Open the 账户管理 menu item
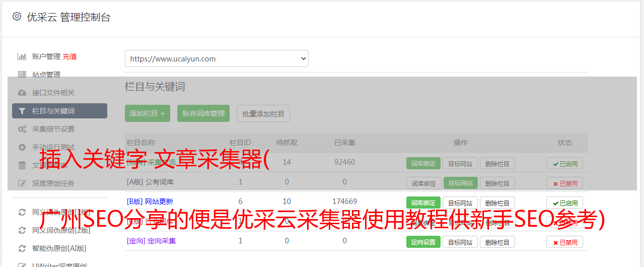The image size is (644, 267). tap(46, 56)
